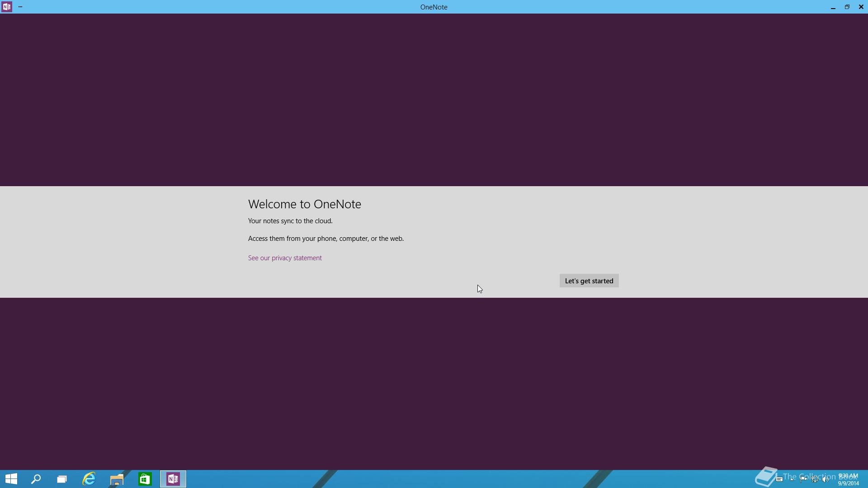Click the Let's get started button
Image resolution: width=868 pixels, height=488 pixels.
[589, 281]
